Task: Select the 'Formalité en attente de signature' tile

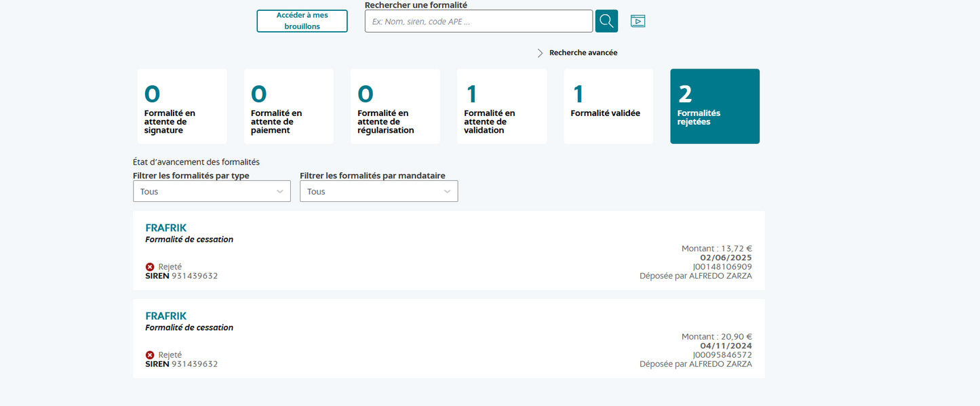Action: point(182,106)
